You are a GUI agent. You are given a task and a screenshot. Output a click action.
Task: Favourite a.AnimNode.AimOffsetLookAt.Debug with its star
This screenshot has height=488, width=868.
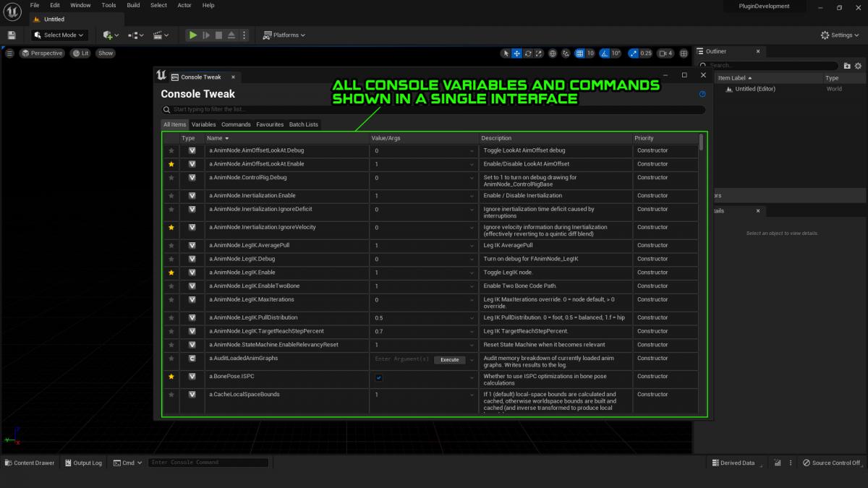coord(171,150)
